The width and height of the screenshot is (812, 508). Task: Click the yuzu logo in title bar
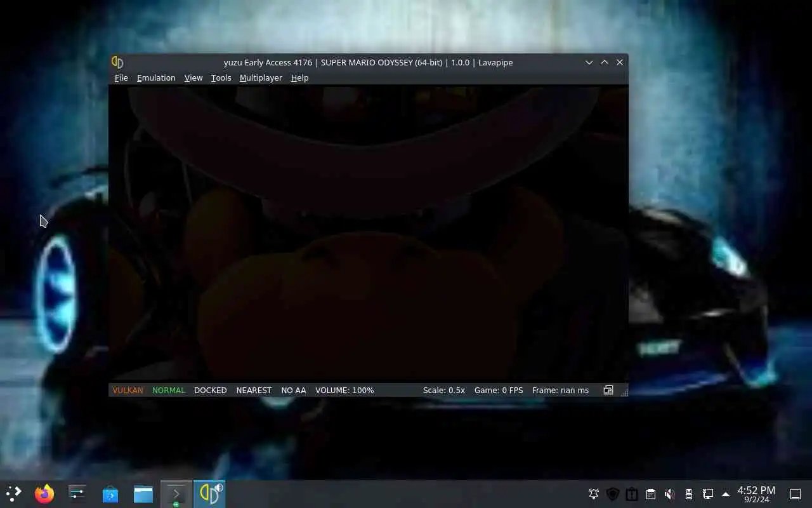117,62
